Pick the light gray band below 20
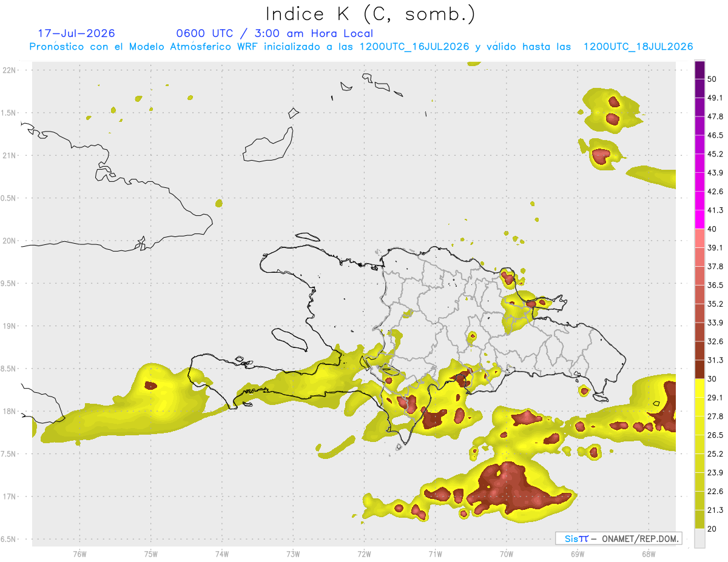 click(699, 538)
